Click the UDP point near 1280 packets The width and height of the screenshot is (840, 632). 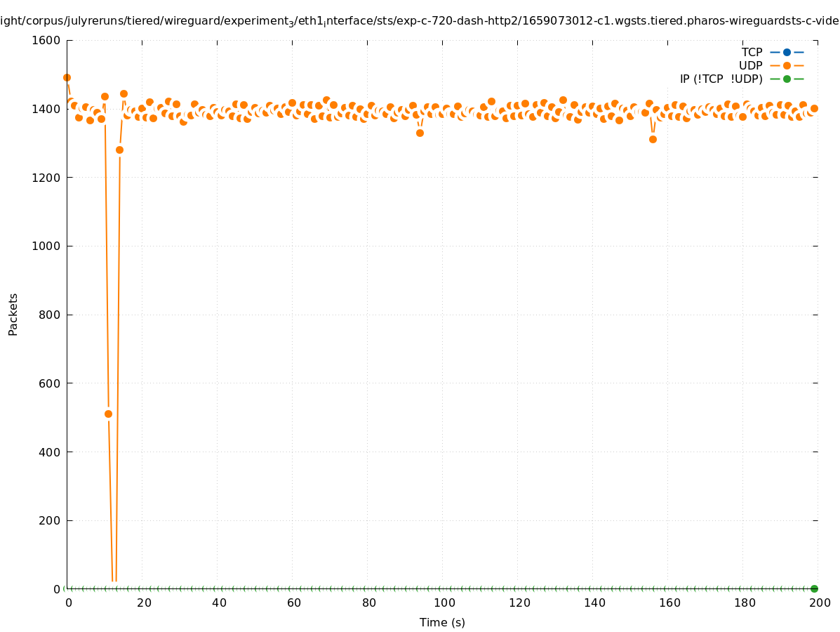point(119,150)
